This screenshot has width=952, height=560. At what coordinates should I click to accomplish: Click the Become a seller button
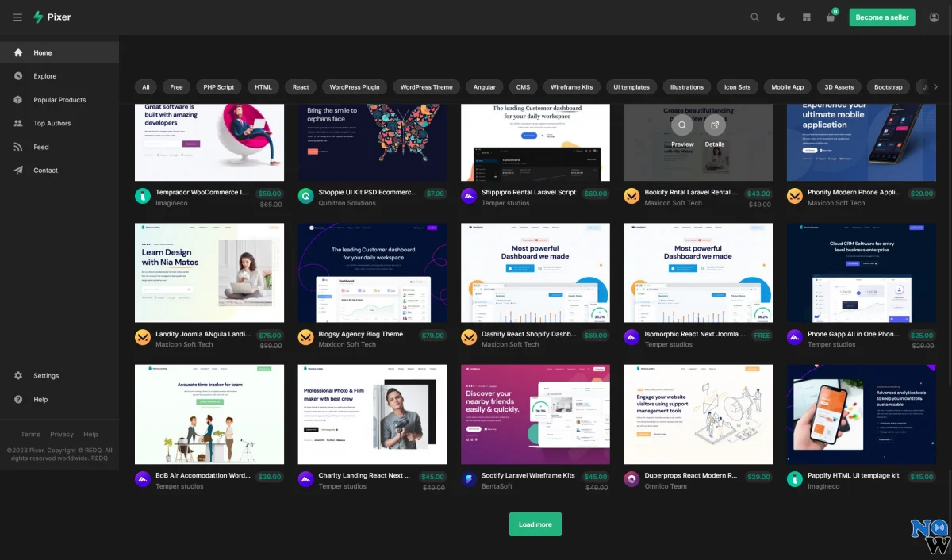tap(881, 17)
